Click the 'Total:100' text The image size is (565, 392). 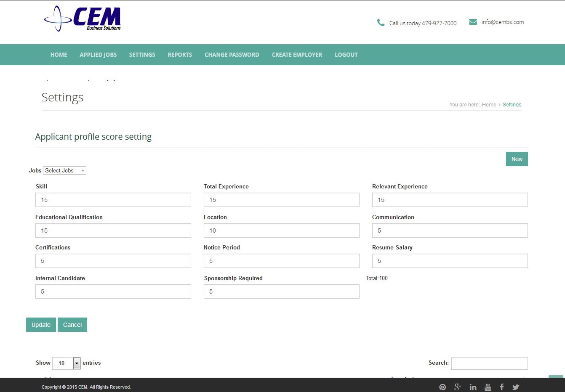(377, 278)
